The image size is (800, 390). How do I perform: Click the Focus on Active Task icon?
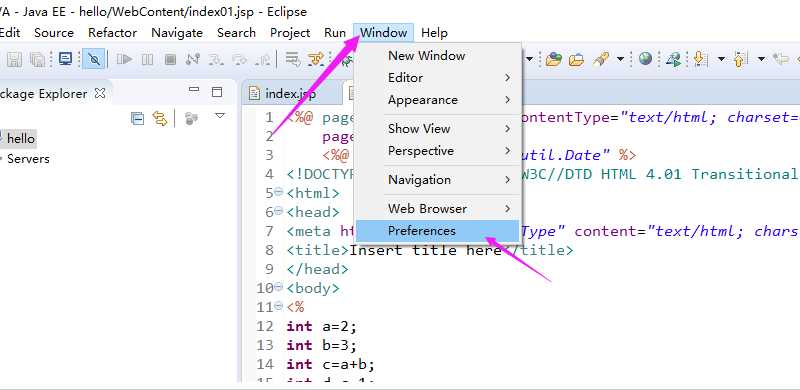191,118
